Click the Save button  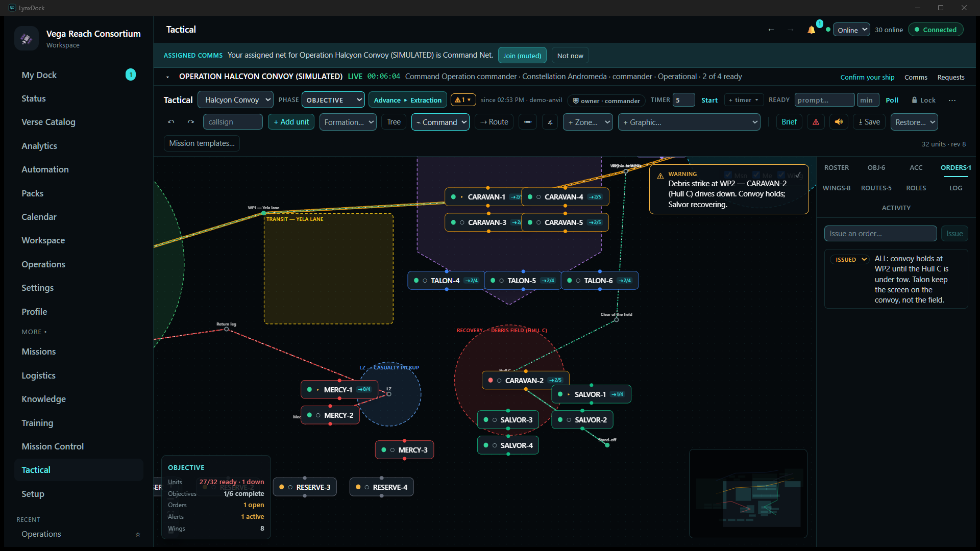tap(869, 122)
